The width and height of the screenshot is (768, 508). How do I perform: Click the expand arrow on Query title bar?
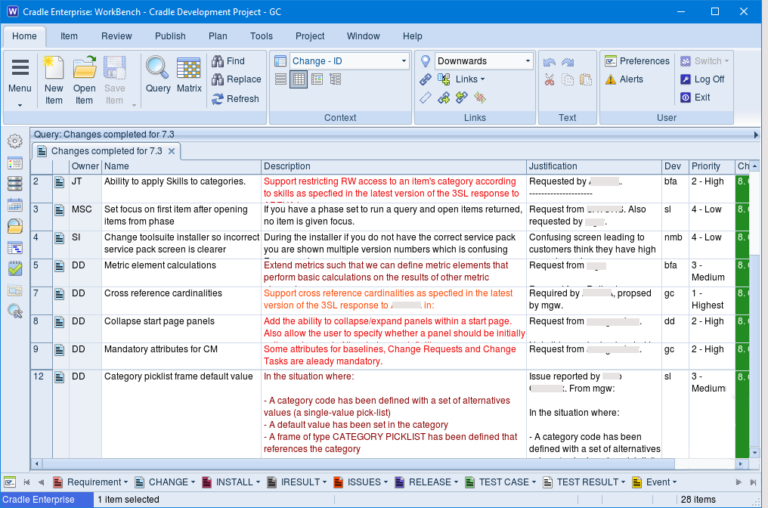[756, 135]
